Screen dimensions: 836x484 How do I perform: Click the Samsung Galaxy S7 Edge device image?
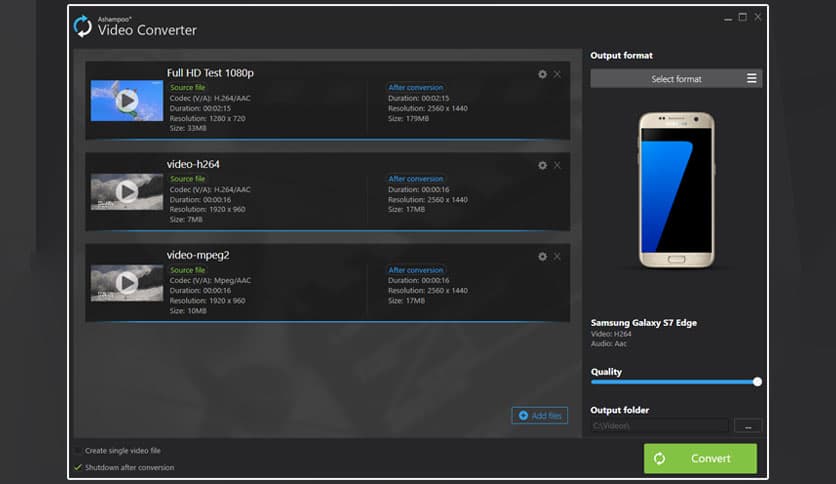676,190
